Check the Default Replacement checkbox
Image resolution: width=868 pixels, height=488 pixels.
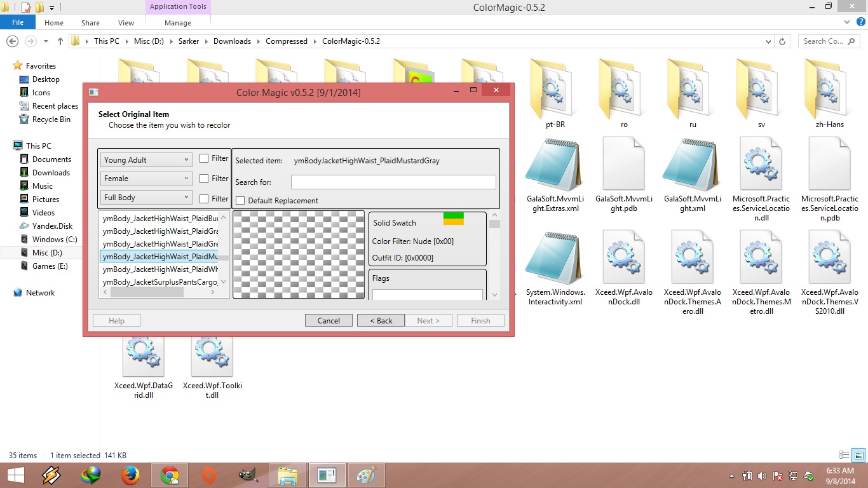point(240,201)
